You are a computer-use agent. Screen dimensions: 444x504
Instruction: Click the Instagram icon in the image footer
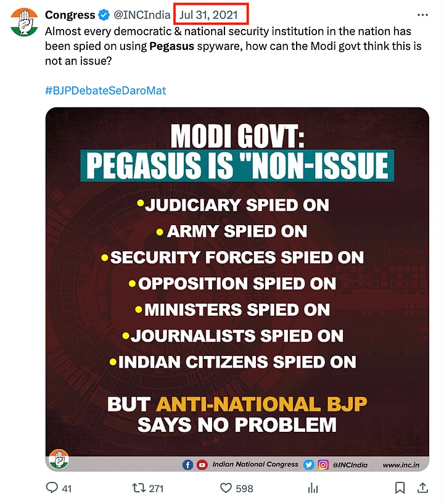323,465
